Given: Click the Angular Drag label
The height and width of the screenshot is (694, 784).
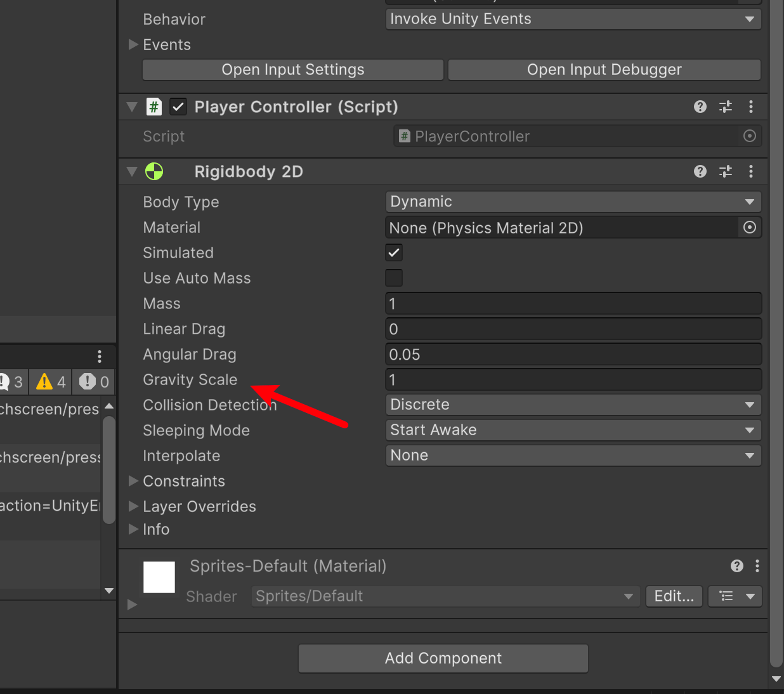Looking at the screenshot, I should coord(190,354).
